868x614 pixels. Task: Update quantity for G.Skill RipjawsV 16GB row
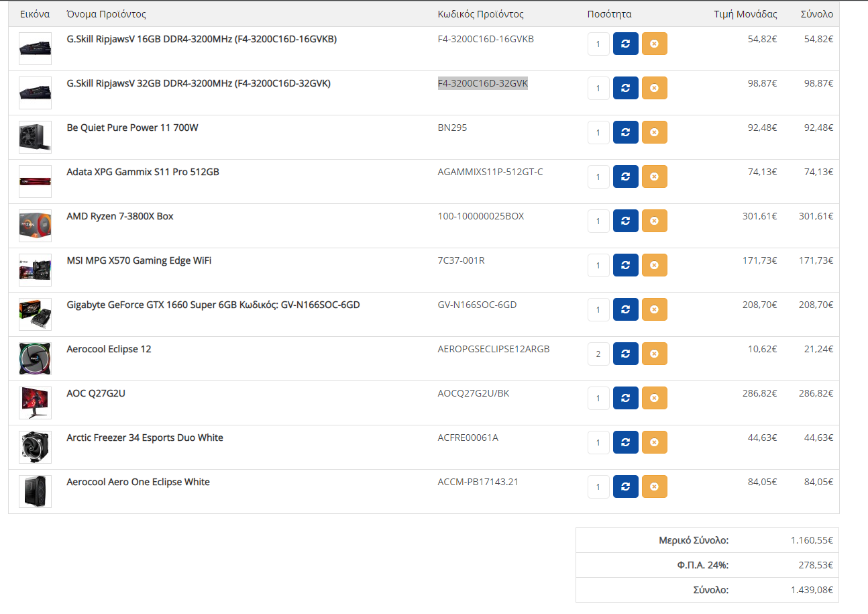pyautogui.click(x=626, y=44)
